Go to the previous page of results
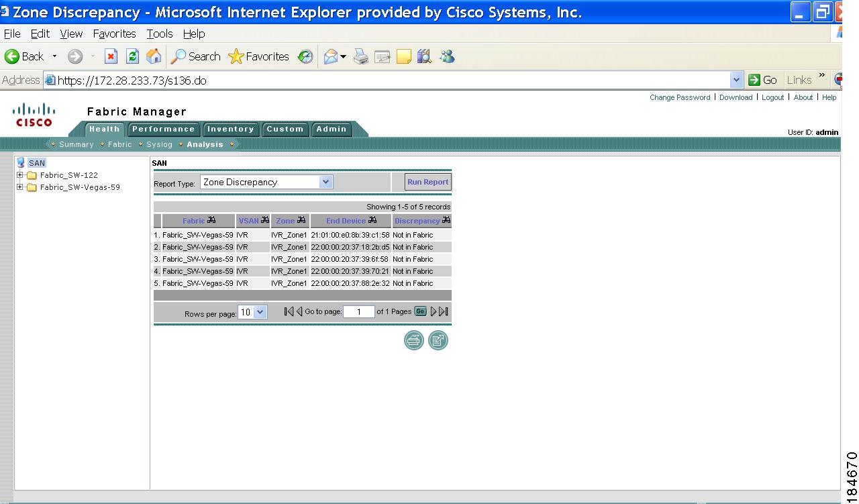859x504 pixels. (299, 311)
